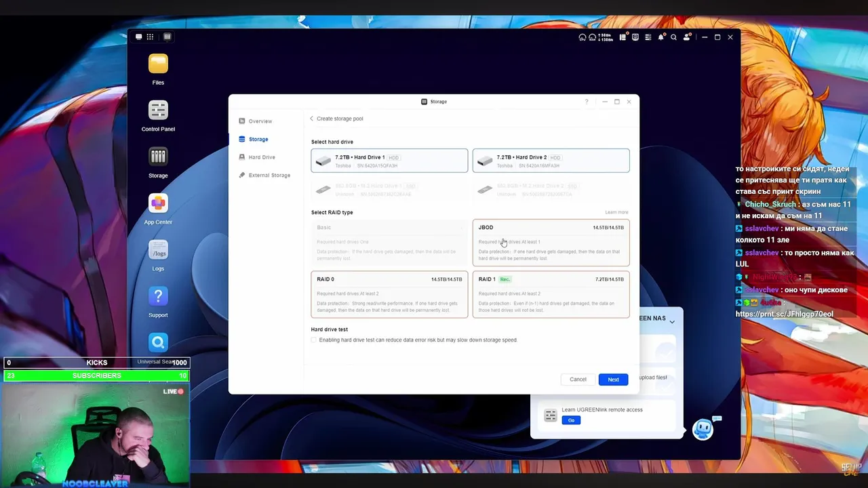
Task: Select the 7.2TB Hard Drive 1 card
Action: click(x=389, y=161)
